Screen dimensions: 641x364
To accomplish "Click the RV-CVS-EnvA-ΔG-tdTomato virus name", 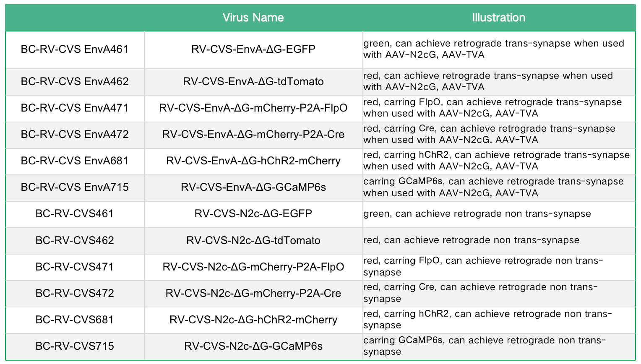I will 253,81.
